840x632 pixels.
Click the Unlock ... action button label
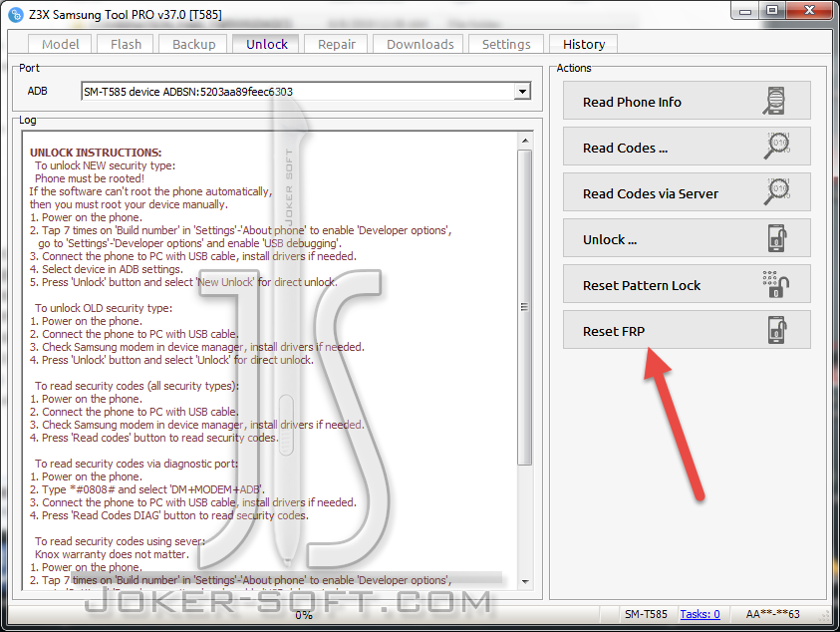(x=610, y=239)
